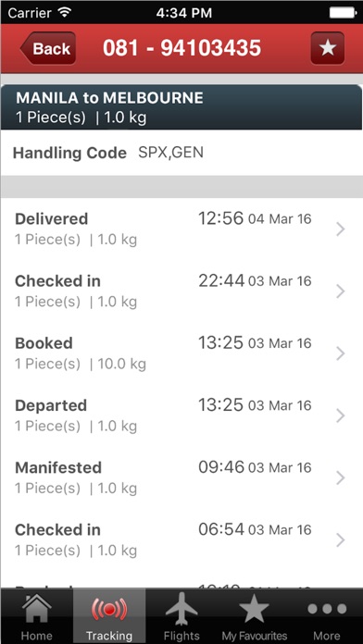Select the MANILA to MELBOURNE header
This screenshot has width=363, height=644.
pyautogui.click(x=181, y=107)
